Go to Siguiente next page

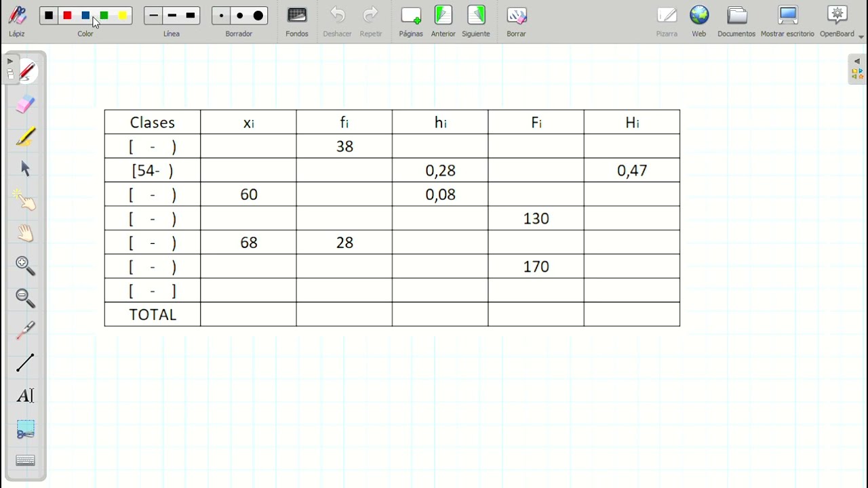tap(476, 21)
